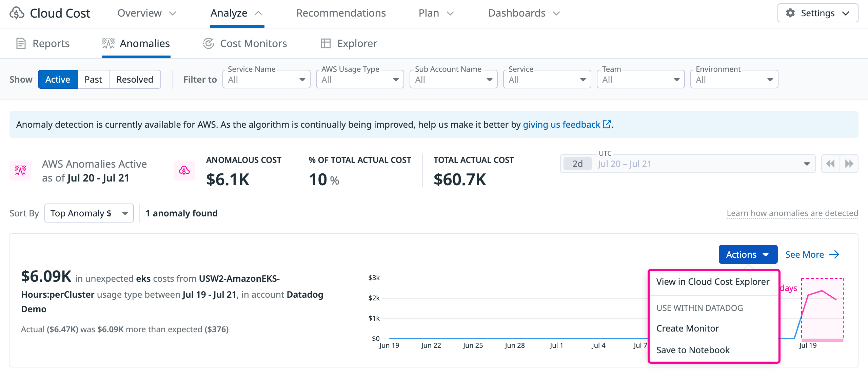Click the ANOMALOUS COST value $6.1K
This screenshot has height=382, width=868.
coord(228,179)
